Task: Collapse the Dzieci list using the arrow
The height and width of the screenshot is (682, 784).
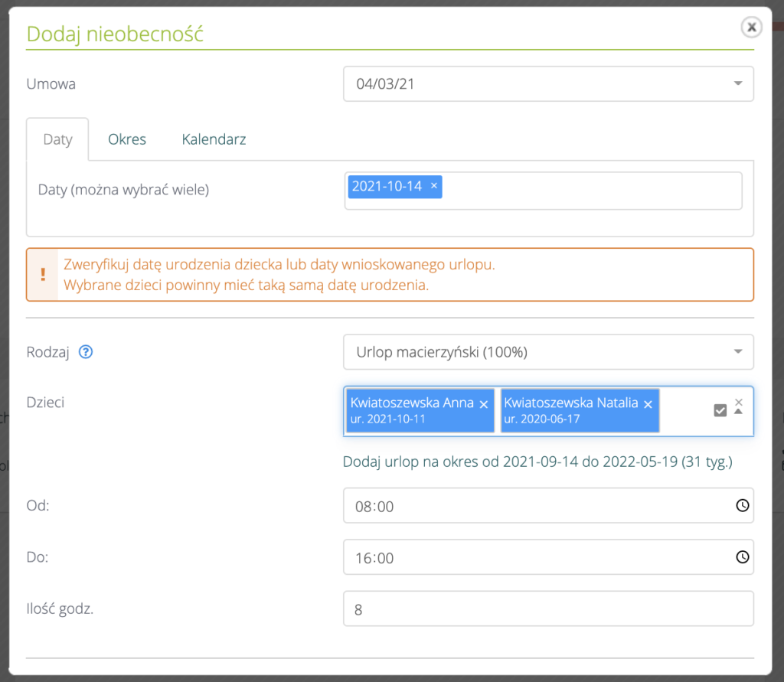Action: click(739, 413)
